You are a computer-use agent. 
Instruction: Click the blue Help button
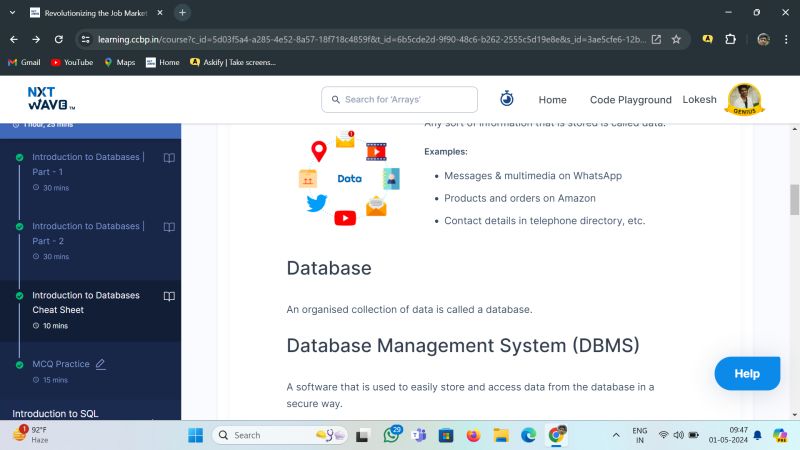coord(746,373)
